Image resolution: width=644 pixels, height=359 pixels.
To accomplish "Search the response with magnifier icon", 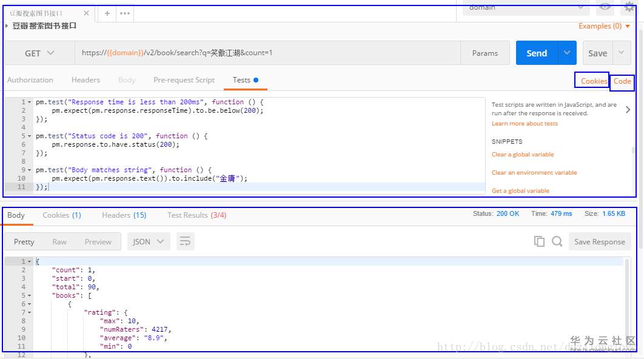I will click(557, 241).
